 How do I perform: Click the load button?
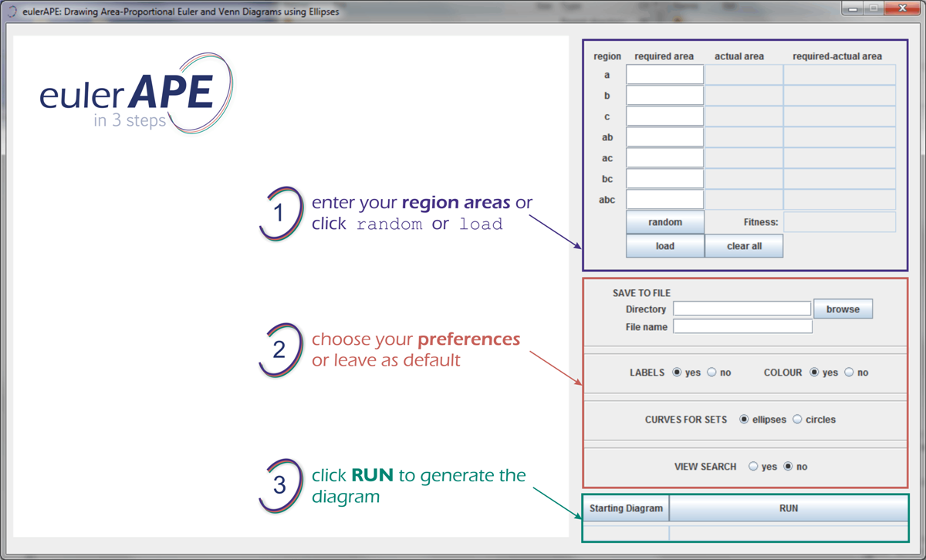coord(665,246)
